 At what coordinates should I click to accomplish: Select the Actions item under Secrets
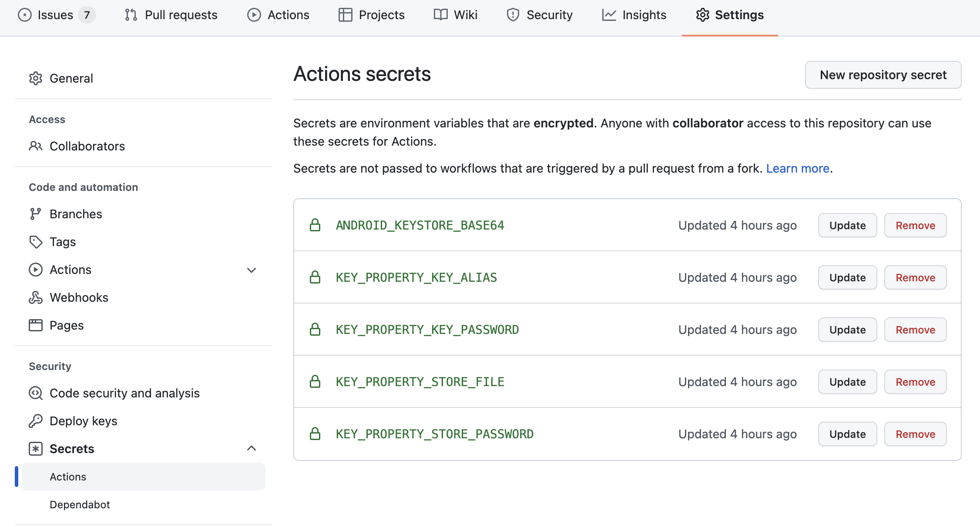pyautogui.click(x=68, y=477)
